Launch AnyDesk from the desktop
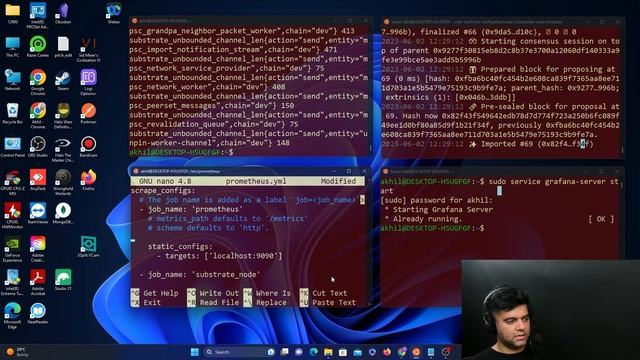This screenshot has height=360, width=640. tap(38, 180)
